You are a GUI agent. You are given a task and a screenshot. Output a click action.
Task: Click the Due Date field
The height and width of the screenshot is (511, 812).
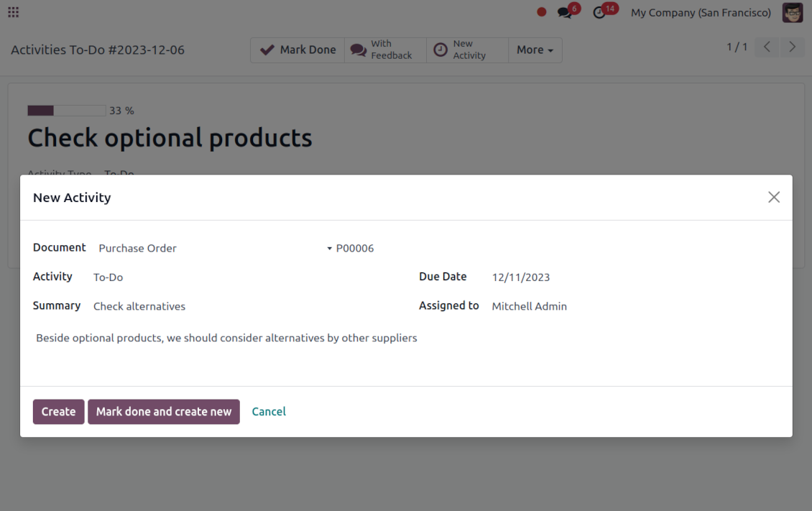[x=632, y=277]
